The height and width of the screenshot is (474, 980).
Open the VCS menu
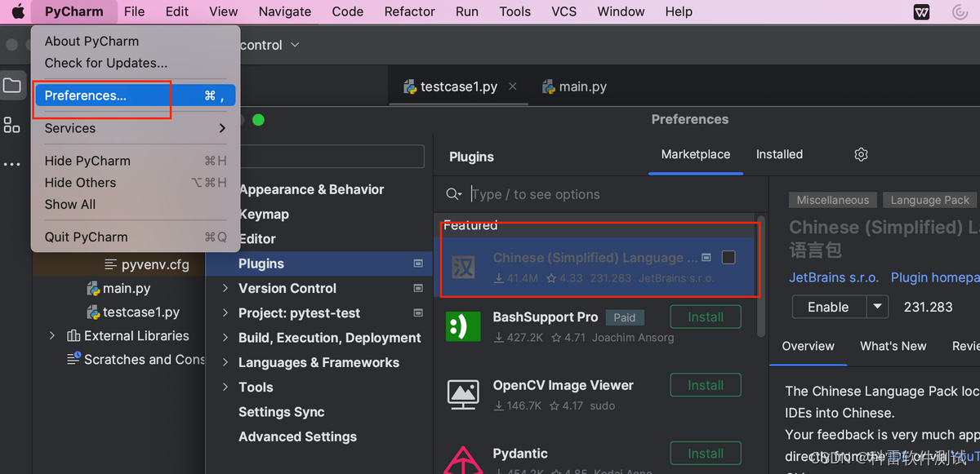[563, 11]
